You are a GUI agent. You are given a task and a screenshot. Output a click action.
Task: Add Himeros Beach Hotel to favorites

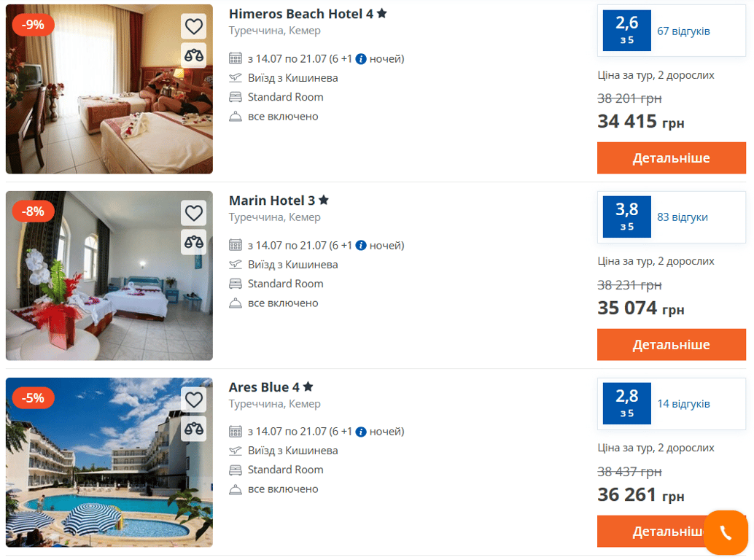(193, 27)
